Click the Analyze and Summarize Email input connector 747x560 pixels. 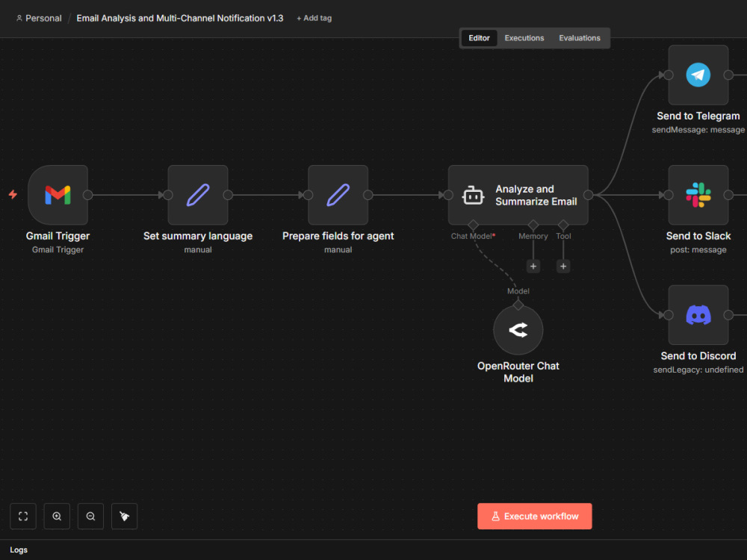click(x=448, y=195)
